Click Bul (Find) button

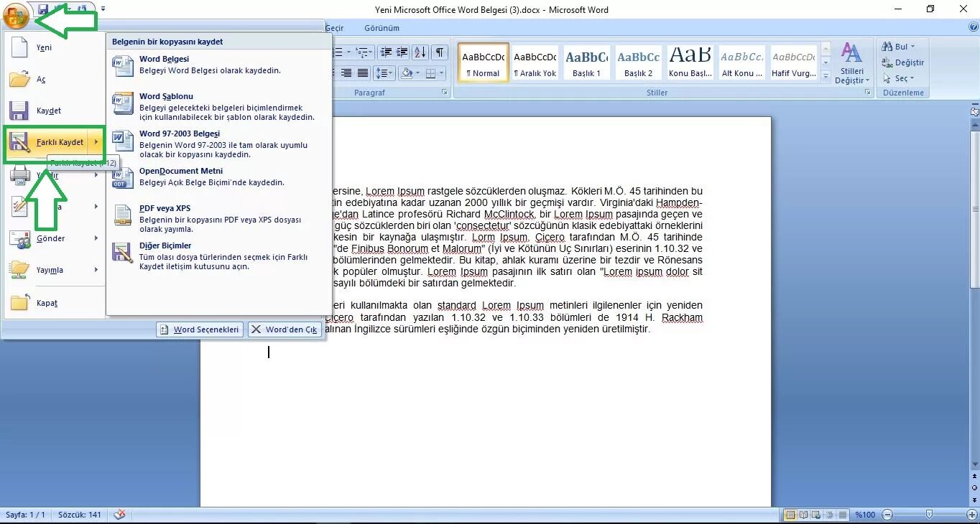(899, 47)
